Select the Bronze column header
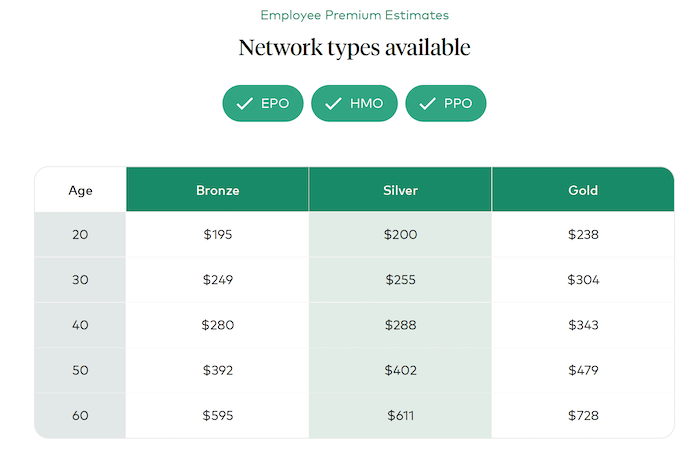The height and width of the screenshot is (454, 700). click(x=217, y=190)
